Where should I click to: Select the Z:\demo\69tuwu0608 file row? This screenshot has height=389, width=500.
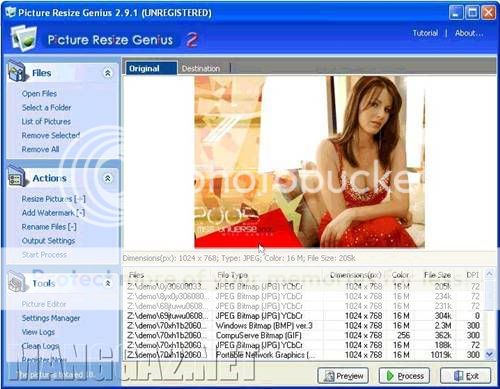pos(304,315)
